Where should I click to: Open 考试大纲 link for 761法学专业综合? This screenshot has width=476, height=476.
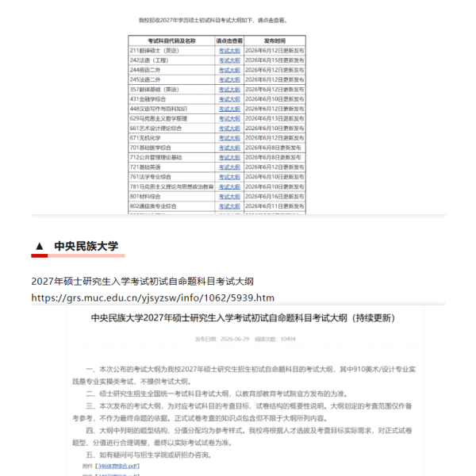point(229,177)
